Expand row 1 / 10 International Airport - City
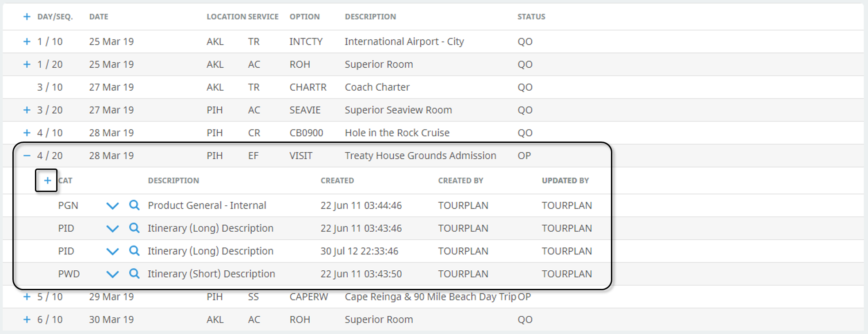The image size is (868, 334). 27,41
